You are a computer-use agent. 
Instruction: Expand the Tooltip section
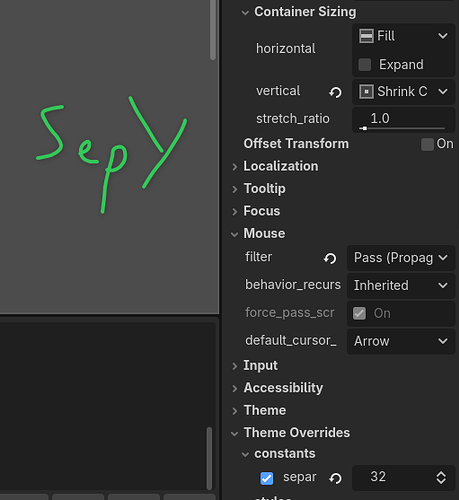(x=264, y=189)
